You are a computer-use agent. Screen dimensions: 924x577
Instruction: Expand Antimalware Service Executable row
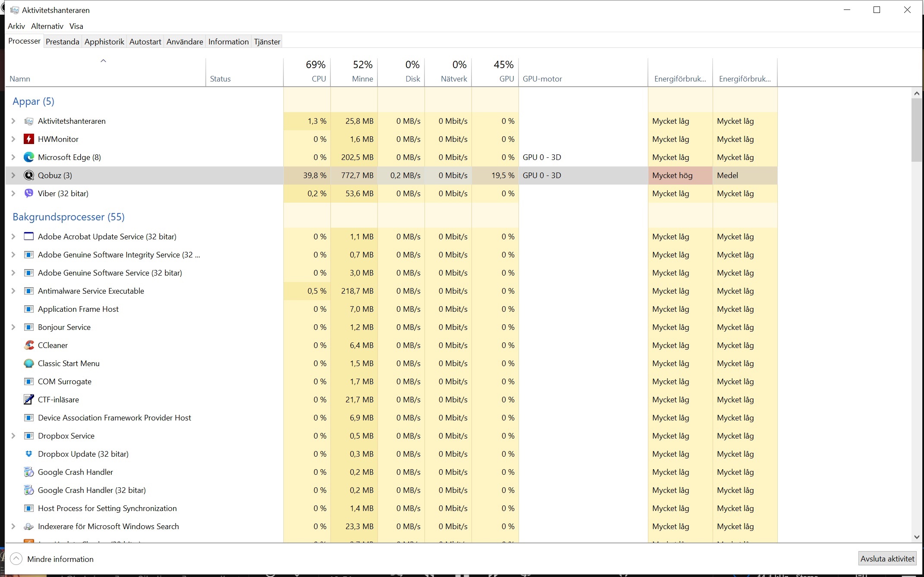coord(13,291)
